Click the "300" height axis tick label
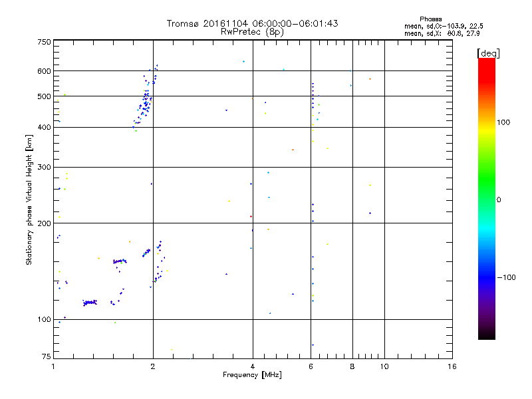The height and width of the screenshot is (399, 532). tap(45, 168)
